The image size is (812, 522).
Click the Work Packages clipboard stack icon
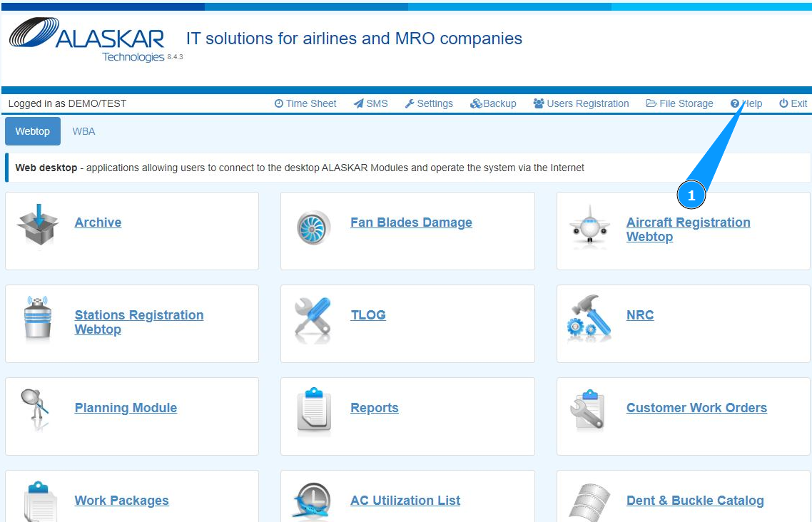[x=39, y=501]
